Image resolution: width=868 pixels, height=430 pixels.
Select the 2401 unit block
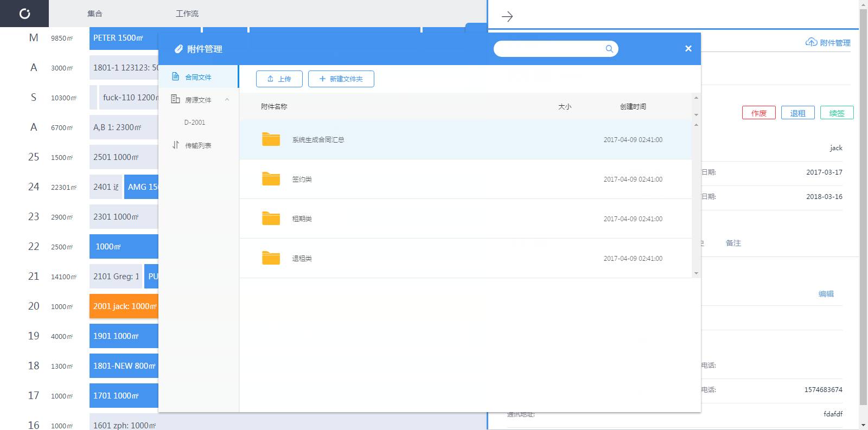pyautogui.click(x=106, y=187)
